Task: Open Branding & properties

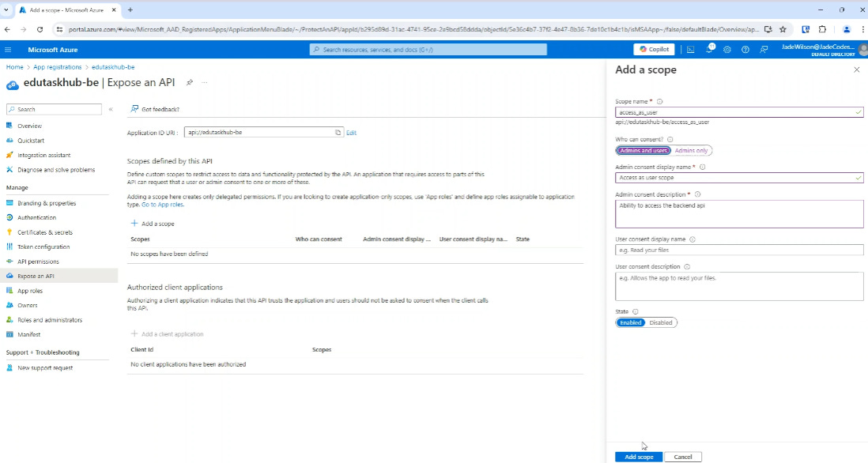Action: click(47, 203)
